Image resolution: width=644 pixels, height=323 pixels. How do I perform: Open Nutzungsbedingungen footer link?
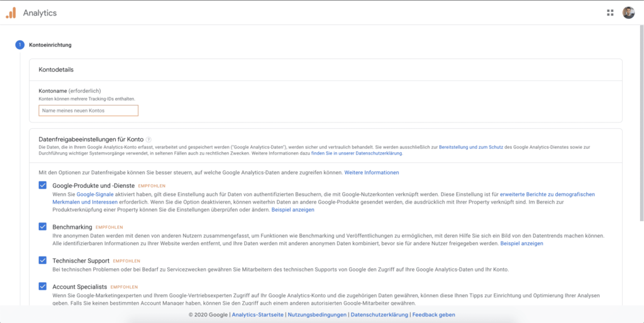click(x=317, y=315)
